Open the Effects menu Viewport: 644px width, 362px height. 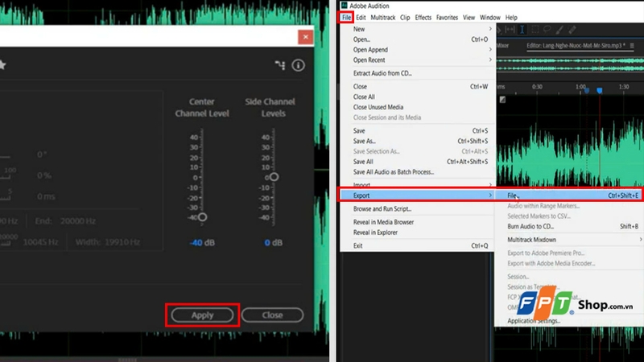point(423,17)
